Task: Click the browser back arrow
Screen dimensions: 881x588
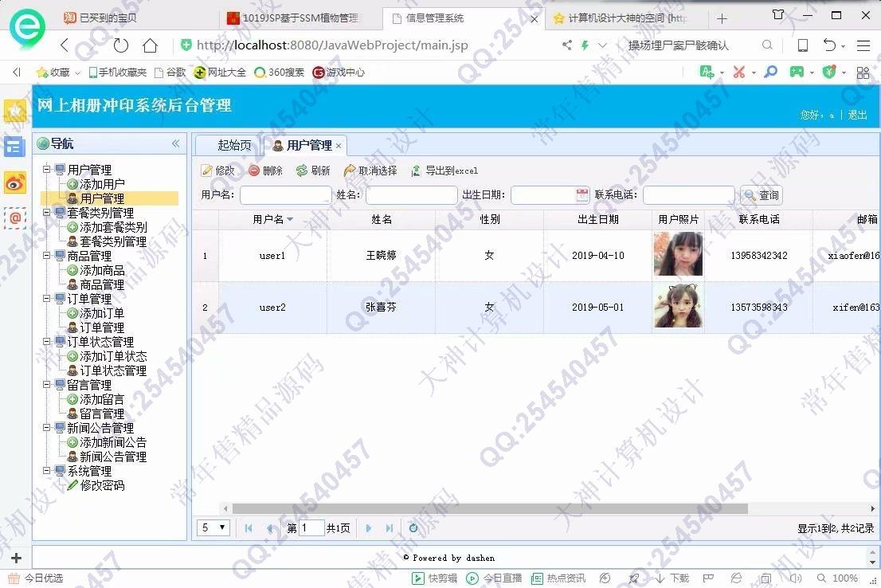Action: pos(64,45)
